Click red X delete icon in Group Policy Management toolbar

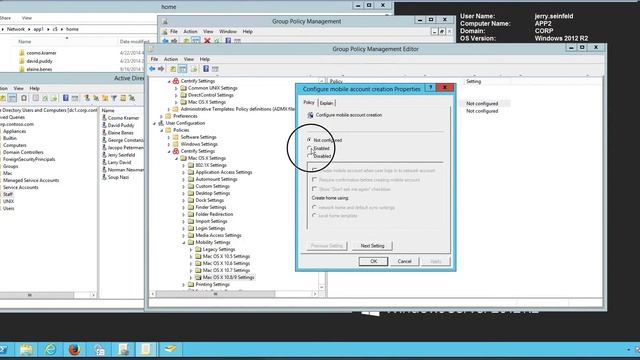[207, 41]
